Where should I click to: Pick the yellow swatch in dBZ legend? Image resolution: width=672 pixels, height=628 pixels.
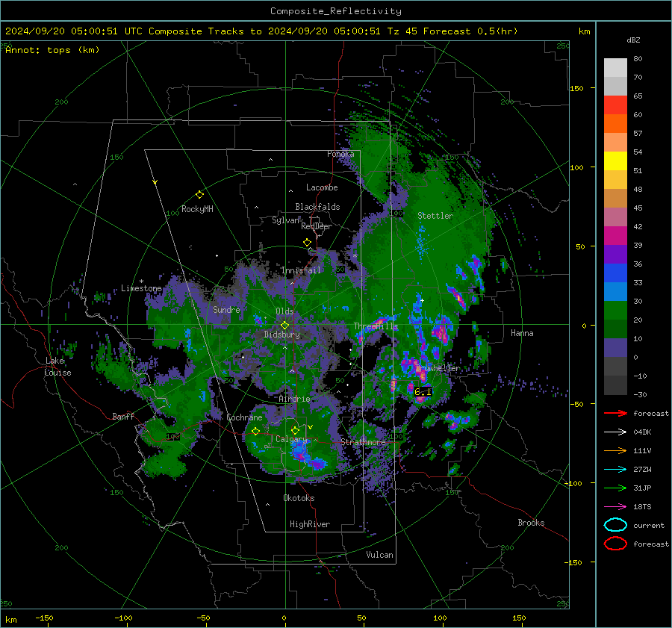(x=615, y=161)
